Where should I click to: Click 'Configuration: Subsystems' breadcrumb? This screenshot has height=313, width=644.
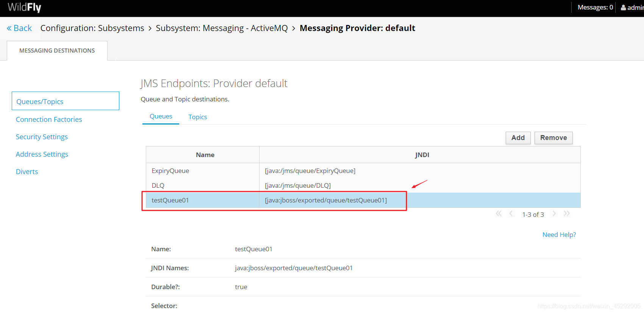pyautogui.click(x=92, y=28)
